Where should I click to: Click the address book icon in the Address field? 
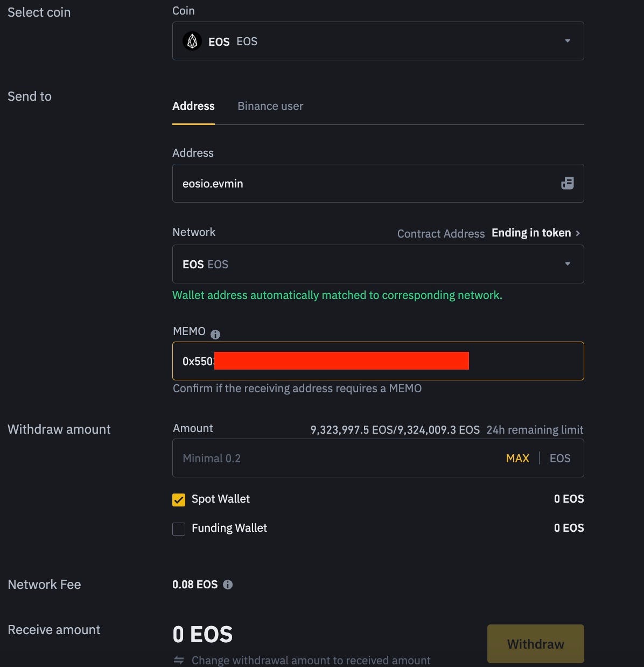click(567, 183)
